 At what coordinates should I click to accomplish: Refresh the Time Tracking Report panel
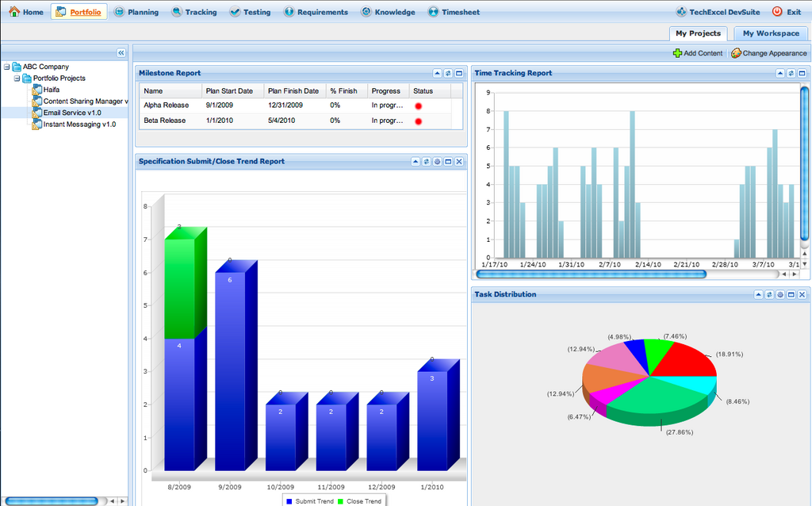(791, 74)
